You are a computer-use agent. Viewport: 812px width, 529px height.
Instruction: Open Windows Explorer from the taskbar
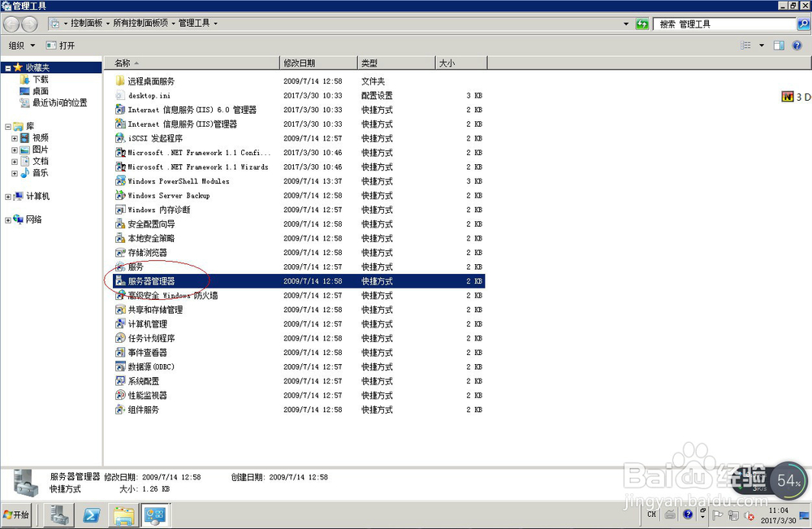123,515
